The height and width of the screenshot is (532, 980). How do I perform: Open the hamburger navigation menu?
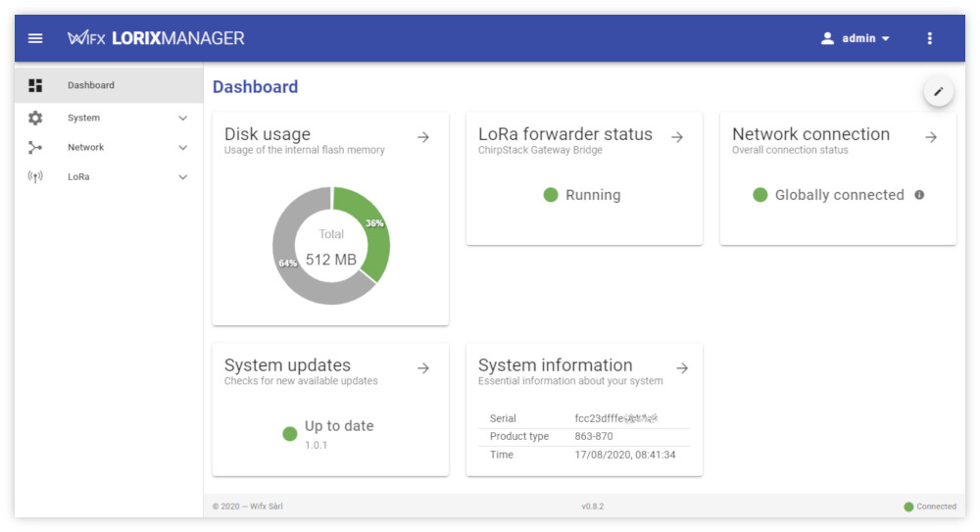(35, 38)
